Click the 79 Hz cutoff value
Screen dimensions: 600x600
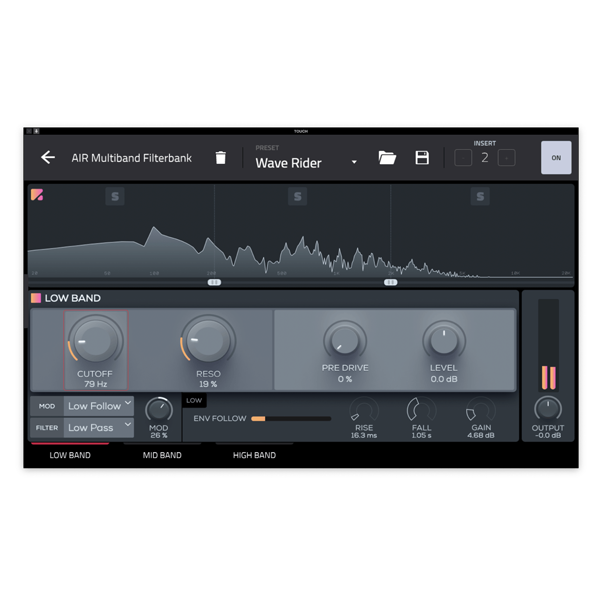point(96,384)
